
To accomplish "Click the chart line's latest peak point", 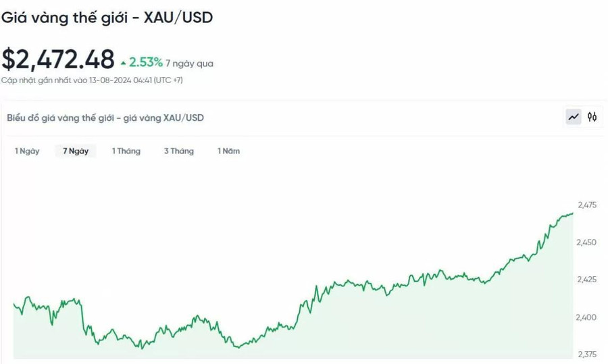I will point(573,213).
